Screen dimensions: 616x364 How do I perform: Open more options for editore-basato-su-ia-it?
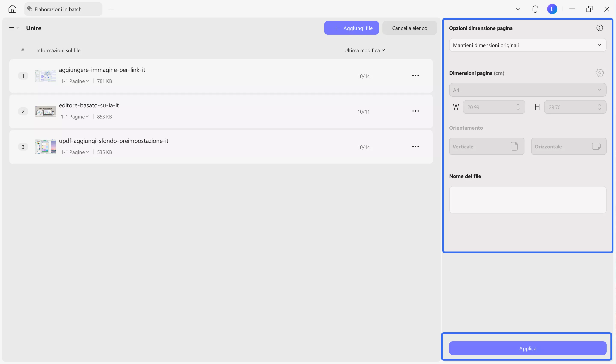[x=415, y=111]
